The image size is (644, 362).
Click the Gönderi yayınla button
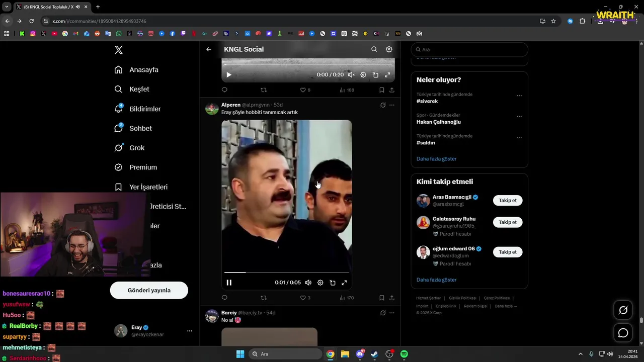[x=149, y=290]
